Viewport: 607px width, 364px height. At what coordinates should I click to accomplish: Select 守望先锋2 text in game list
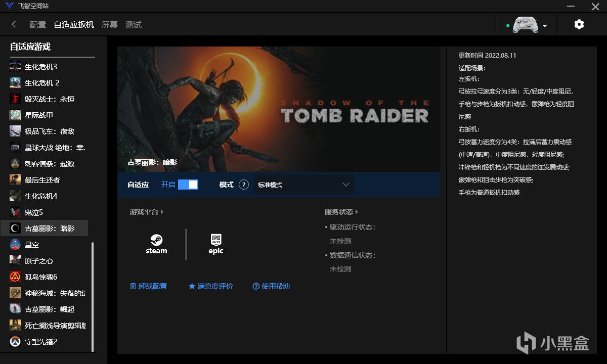click(x=41, y=341)
